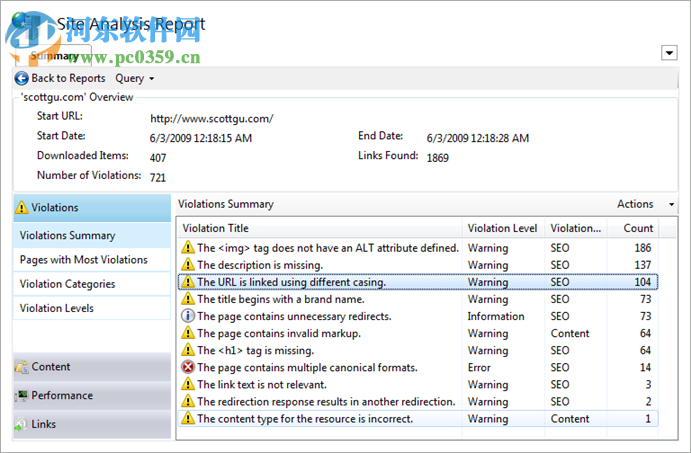Click information icon for unnecessary redirects row
The width and height of the screenshot is (691, 453).
pos(188,316)
